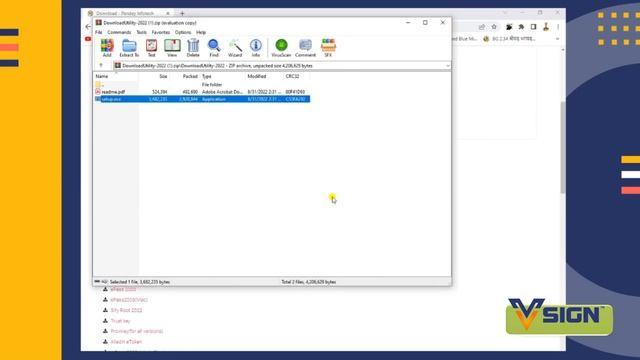Open the Chrome profile avatar
640x360 pixels.
click(546, 27)
